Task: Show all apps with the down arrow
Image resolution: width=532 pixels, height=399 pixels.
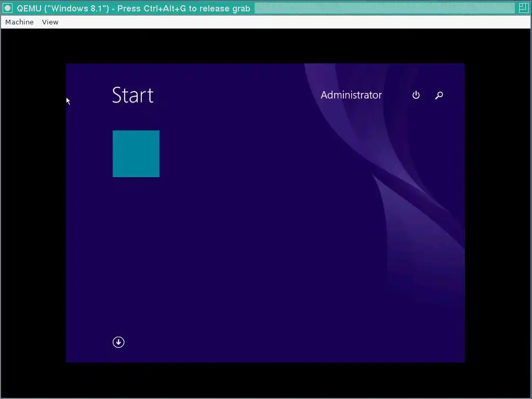Action: [118, 342]
